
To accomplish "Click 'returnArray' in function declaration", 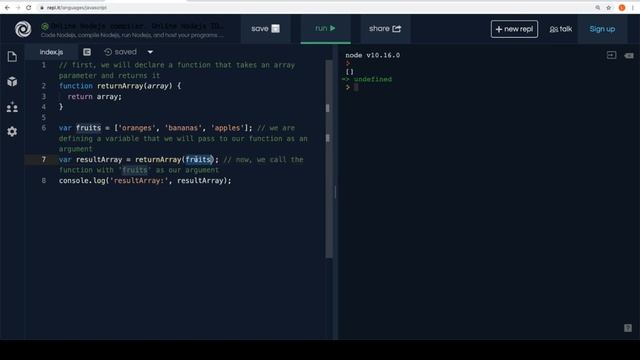I will click(120, 86).
